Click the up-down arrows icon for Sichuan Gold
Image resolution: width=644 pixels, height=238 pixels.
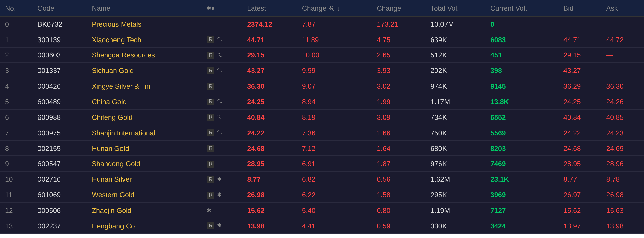(x=220, y=70)
